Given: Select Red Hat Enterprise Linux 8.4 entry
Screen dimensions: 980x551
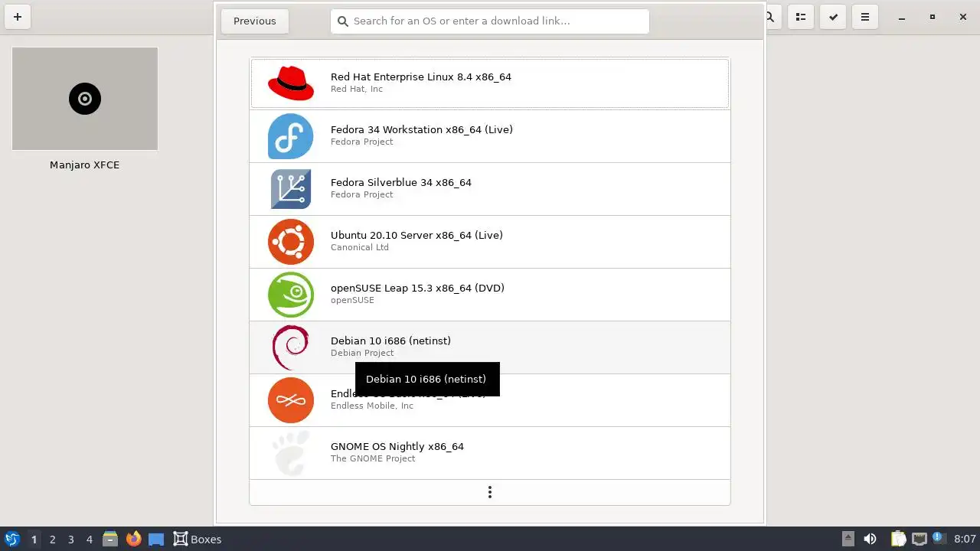Looking at the screenshot, I should point(490,83).
